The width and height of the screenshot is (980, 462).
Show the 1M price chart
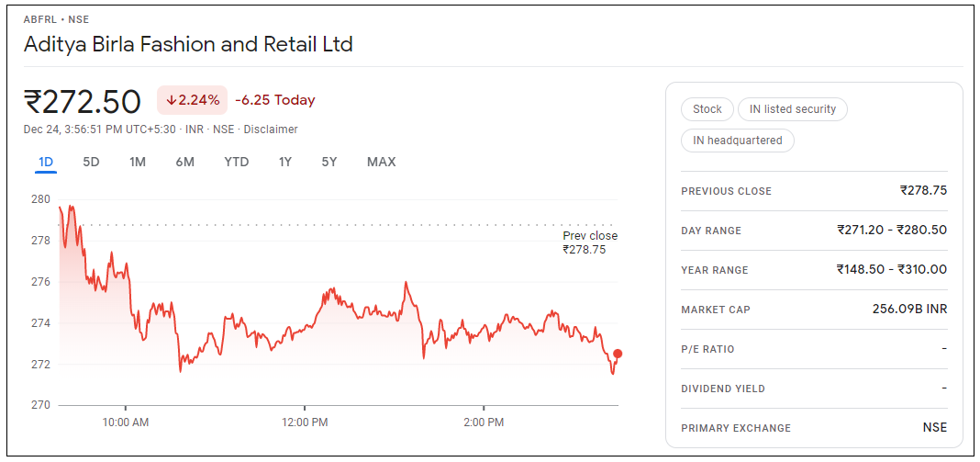138,163
